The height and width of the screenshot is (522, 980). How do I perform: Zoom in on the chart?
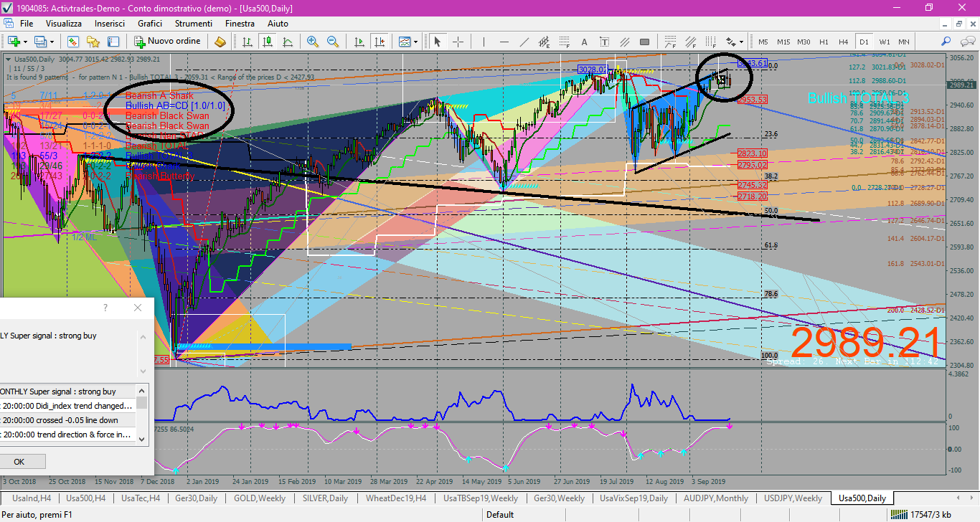click(x=313, y=42)
